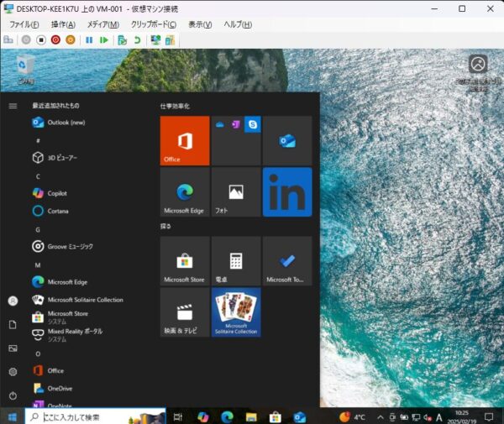Viewport: 504px width, 424px height.
Task: Click the grayed-out Start VM toolbar icon
Action: (26, 39)
